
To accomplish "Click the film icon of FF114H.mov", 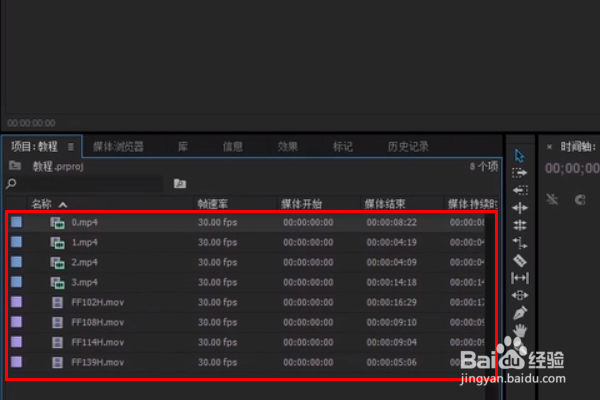I will point(57,343).
